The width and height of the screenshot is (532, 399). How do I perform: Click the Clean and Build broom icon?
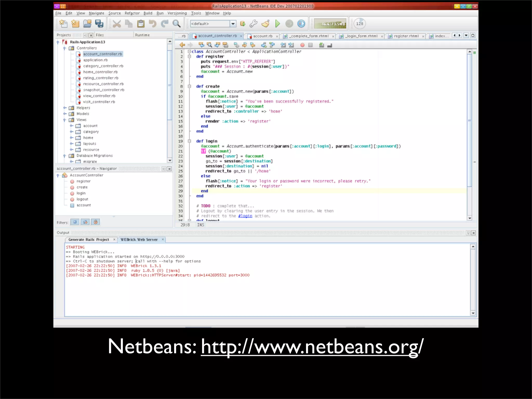(265, 24)
